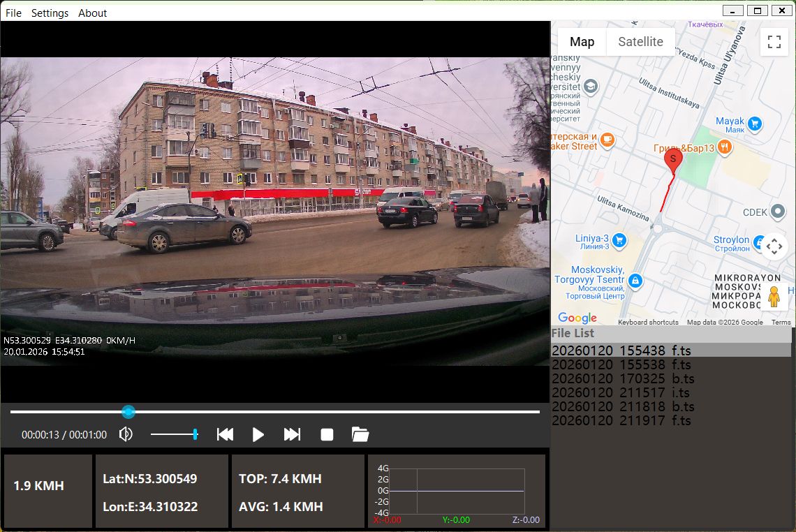The width and height of the screenshot is (796, 532).
Task: Select file 20260120 155438 f.ts
Action: click(x=671, y=350)
